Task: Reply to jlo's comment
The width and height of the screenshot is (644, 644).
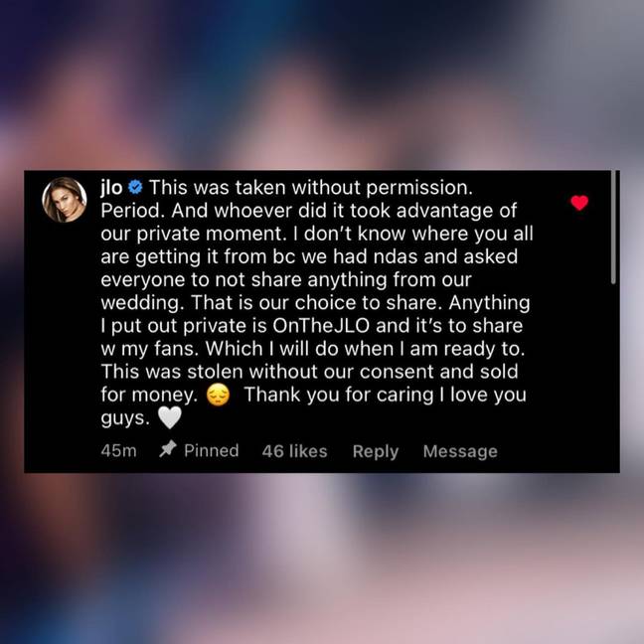Action: click(376, 451)
